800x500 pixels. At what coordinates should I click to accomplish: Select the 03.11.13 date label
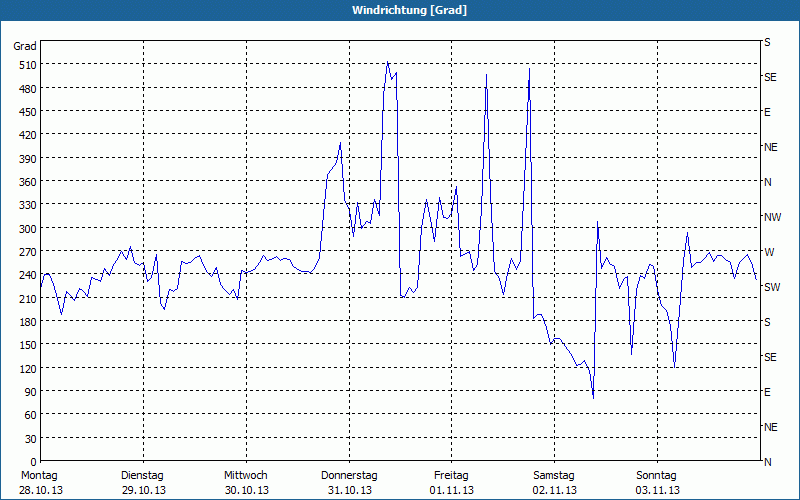658,491
